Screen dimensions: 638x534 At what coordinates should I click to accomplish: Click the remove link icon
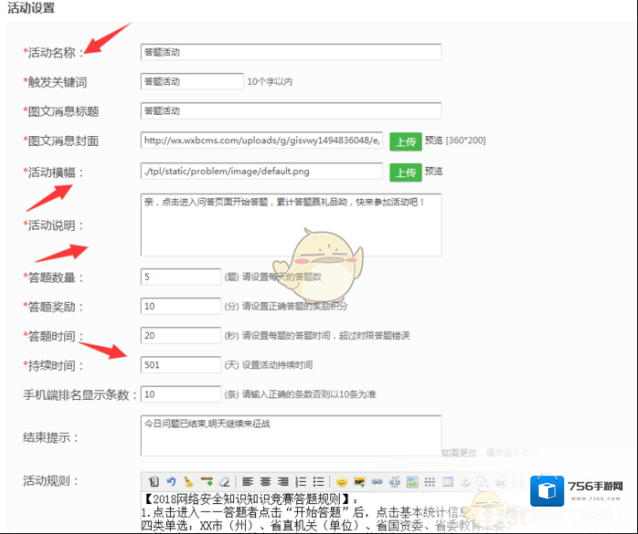click(394, 481)
